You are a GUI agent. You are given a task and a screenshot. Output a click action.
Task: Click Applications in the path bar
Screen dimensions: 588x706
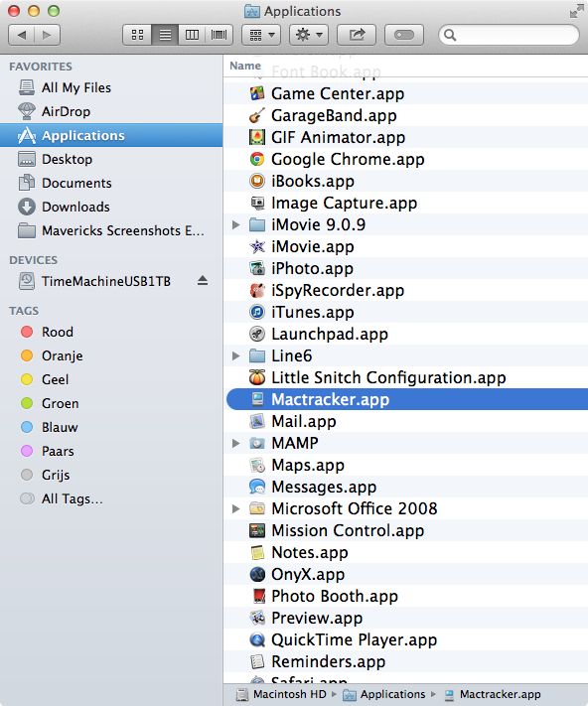pyautogui.click(x=384, y=694)
